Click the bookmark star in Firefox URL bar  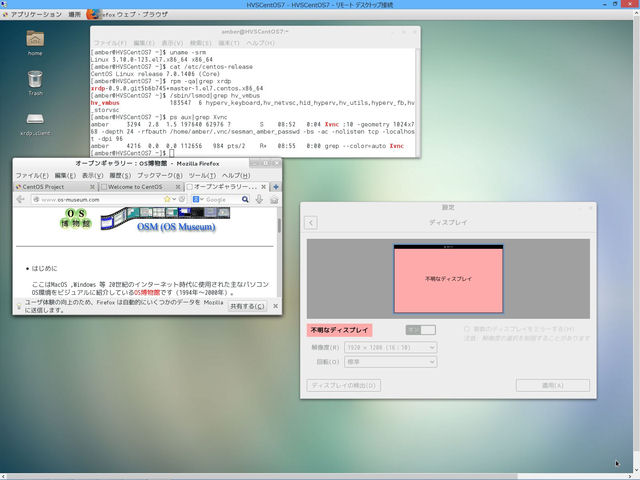(x=167, y=199)
